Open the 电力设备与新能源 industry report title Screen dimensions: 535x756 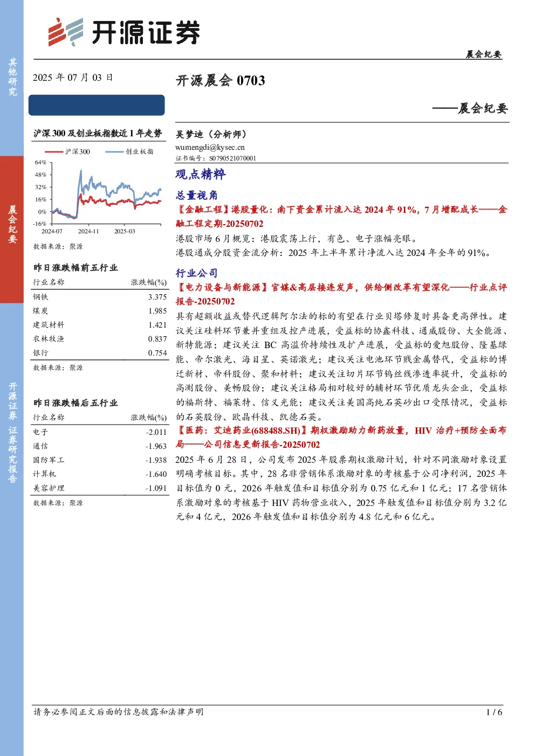[x=341, y=294]
